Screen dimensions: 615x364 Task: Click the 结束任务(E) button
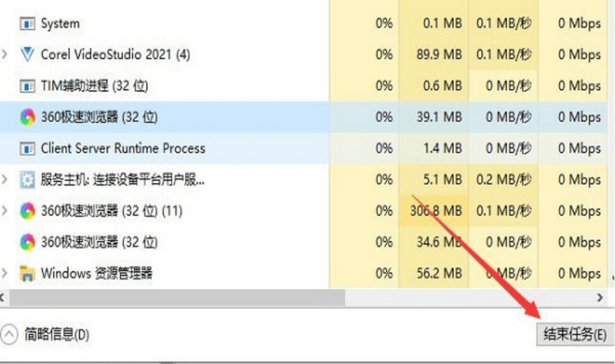pyautogui.click(x=575, y=335)
